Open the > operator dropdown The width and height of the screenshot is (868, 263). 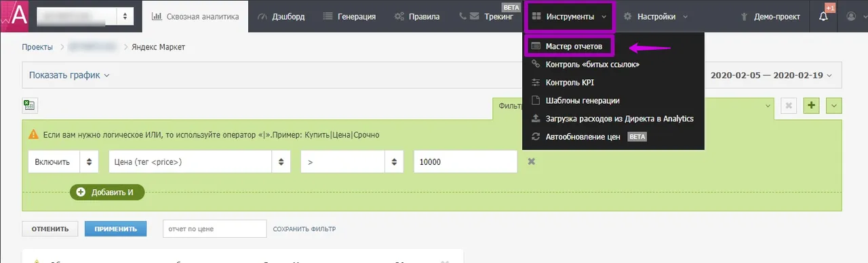(353, 162)
